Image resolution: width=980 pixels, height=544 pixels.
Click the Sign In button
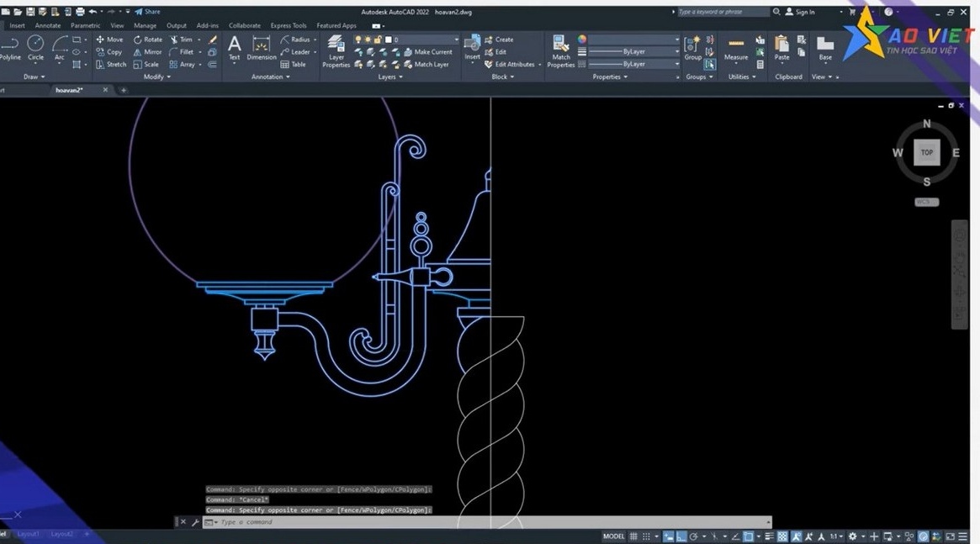pyautogui.click(x=806, y=12)
